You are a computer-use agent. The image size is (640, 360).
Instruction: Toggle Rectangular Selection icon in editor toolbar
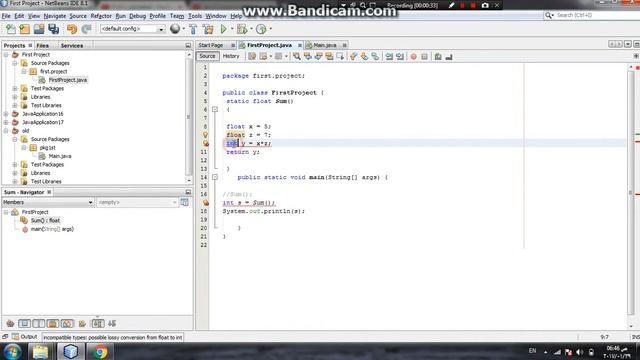(340, 57)
